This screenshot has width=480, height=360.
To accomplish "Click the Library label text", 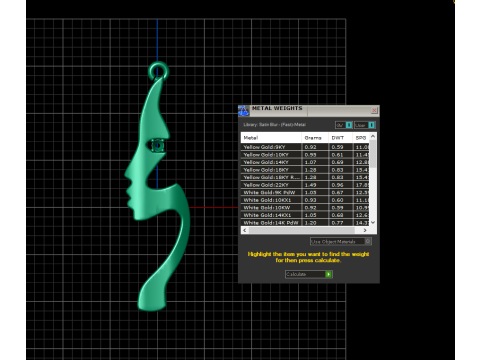I will point(275,125).
